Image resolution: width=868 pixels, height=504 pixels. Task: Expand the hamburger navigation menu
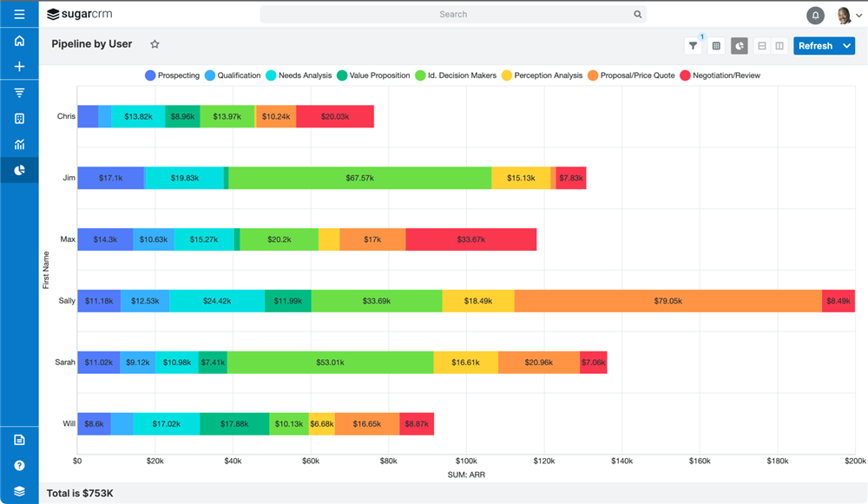[19, 15]
